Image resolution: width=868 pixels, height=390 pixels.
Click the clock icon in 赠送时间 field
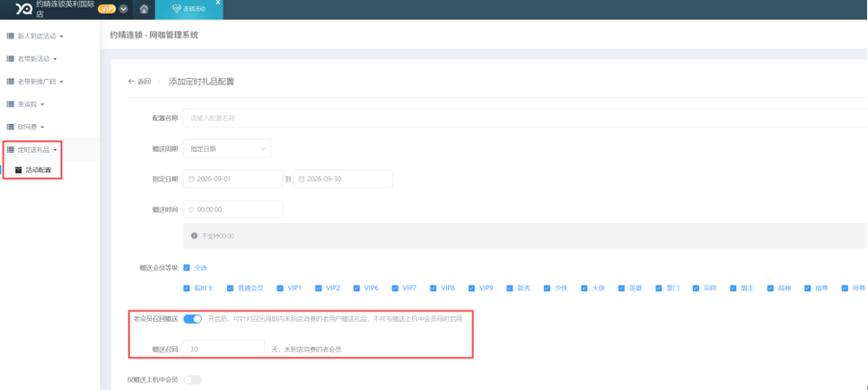coord(191,209)
